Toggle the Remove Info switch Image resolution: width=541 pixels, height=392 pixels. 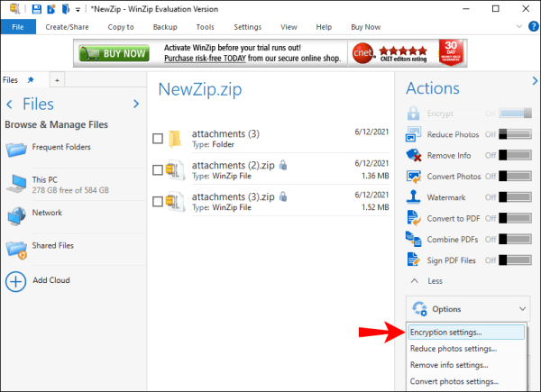click(x=516, y=155)
